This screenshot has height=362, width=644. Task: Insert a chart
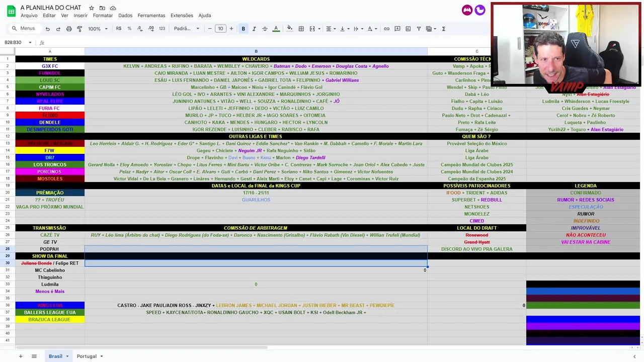click(408, 29)
